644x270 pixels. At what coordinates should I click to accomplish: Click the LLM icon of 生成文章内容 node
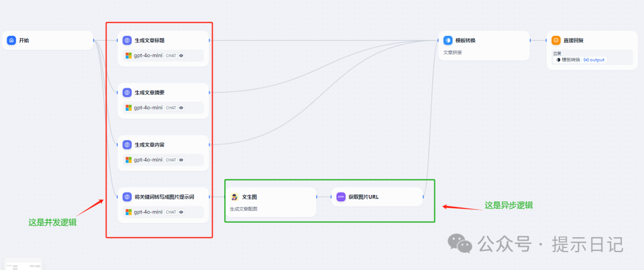(127, 145)
